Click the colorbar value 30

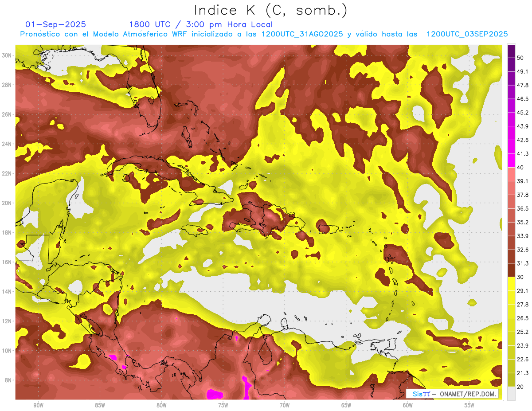pos(520,277)
